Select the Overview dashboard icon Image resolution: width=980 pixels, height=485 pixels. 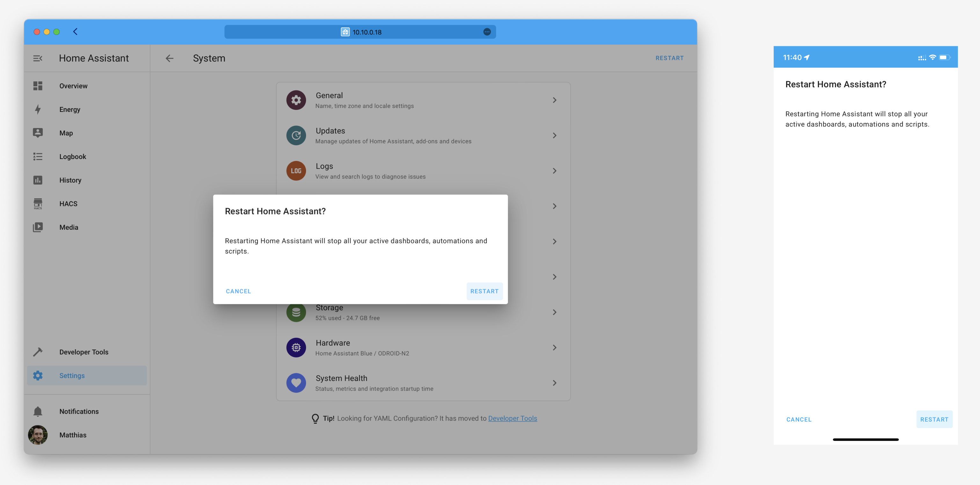click(38, 86)
